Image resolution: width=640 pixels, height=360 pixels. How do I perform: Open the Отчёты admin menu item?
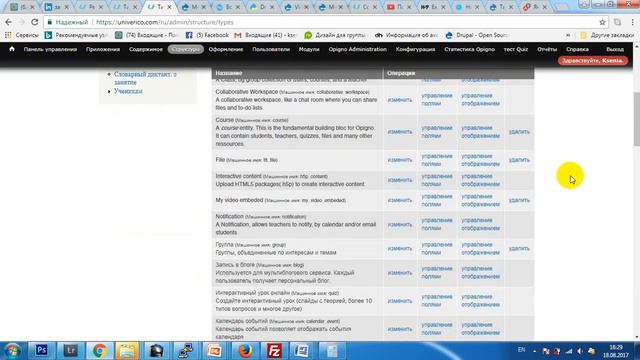pos(547,49)
